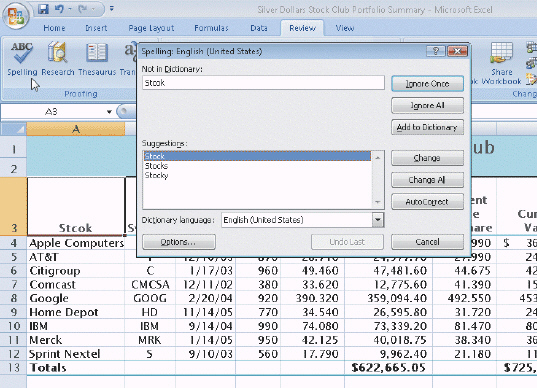537x388 pixels.
Task: Select cell '492.550'
Action: click(464, 298)
